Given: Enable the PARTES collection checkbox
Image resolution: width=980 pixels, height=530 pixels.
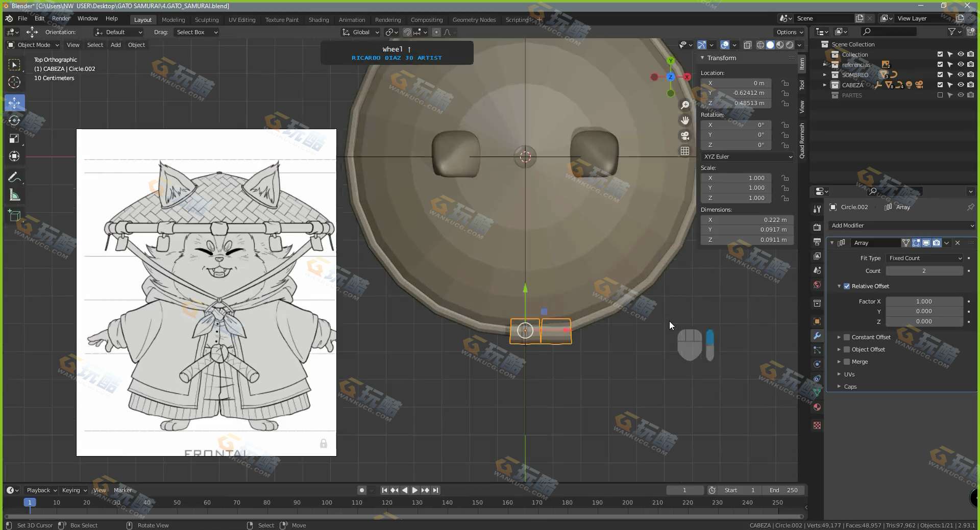Looking at the screenshot, I should point(940,95).
